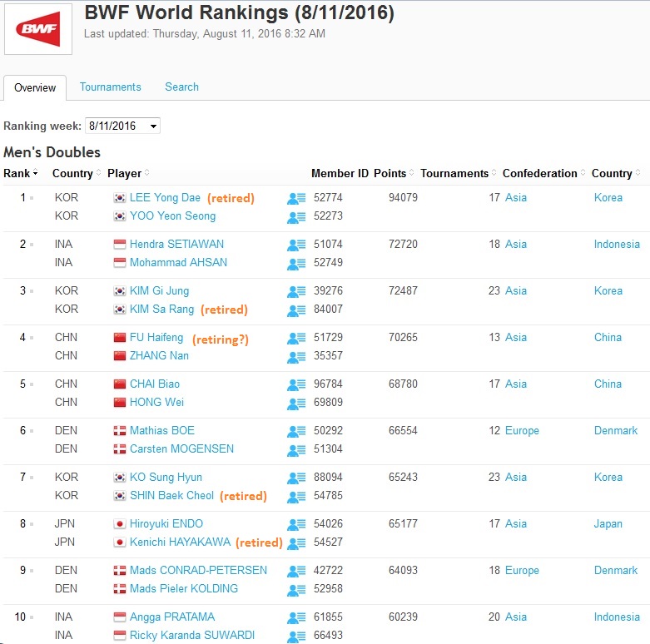Open player link FU Haifeng
This screenshot has height=644, width=650.
156,338
